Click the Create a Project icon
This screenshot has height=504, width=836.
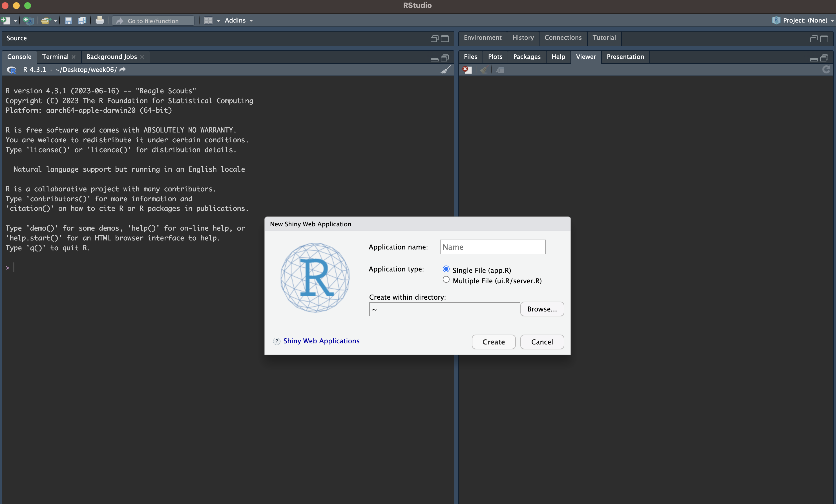tap(28, 20)
